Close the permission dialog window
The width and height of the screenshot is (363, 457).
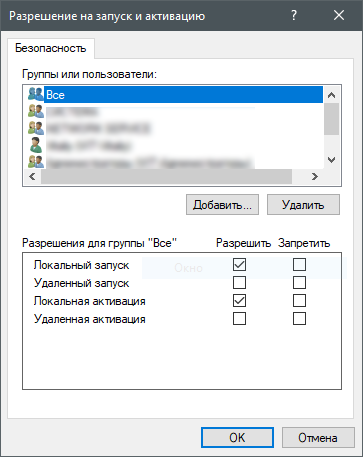pyautogui.click(x=339, y=15)
